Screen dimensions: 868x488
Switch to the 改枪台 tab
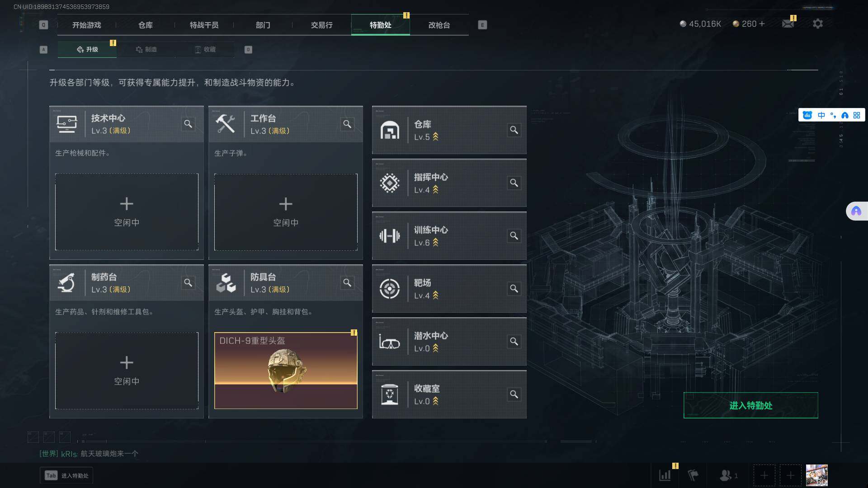click(439, 25)
